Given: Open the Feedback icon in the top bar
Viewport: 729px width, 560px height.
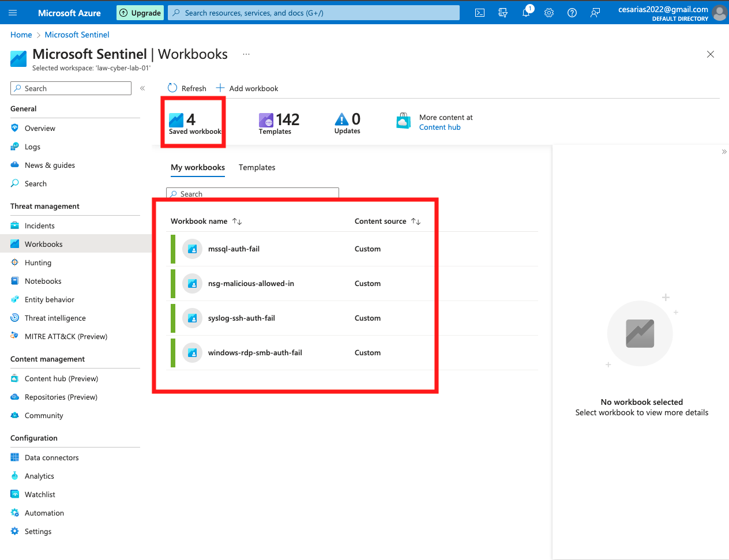Looking at the screenshot, I should pyautogui.click(x=595, y=13).
